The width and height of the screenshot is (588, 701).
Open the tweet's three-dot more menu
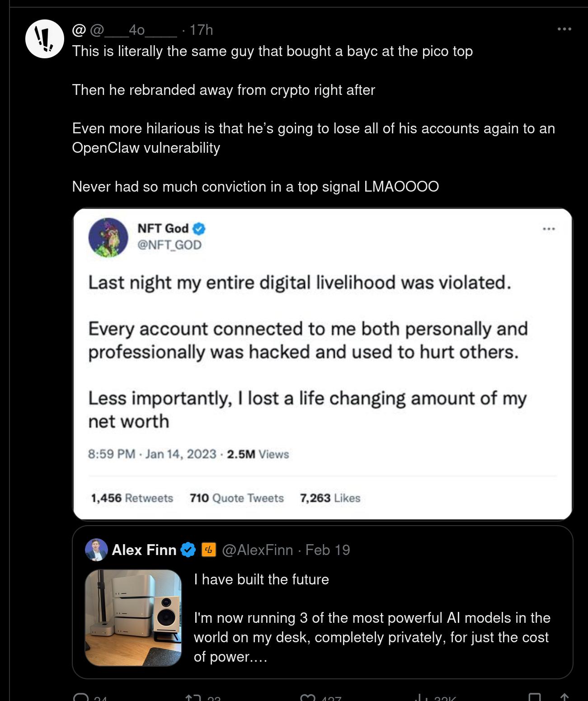(x=564, y=29)
